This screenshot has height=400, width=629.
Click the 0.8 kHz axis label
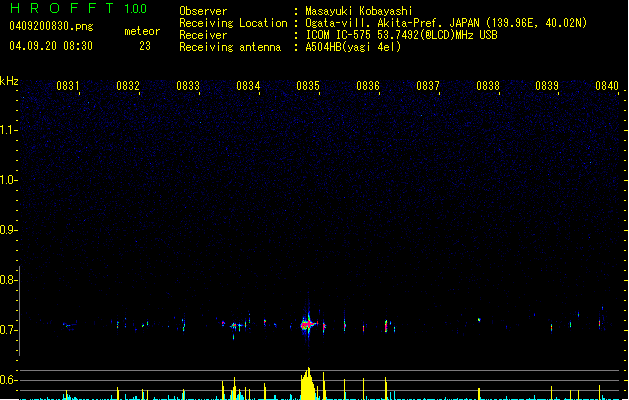8,280
